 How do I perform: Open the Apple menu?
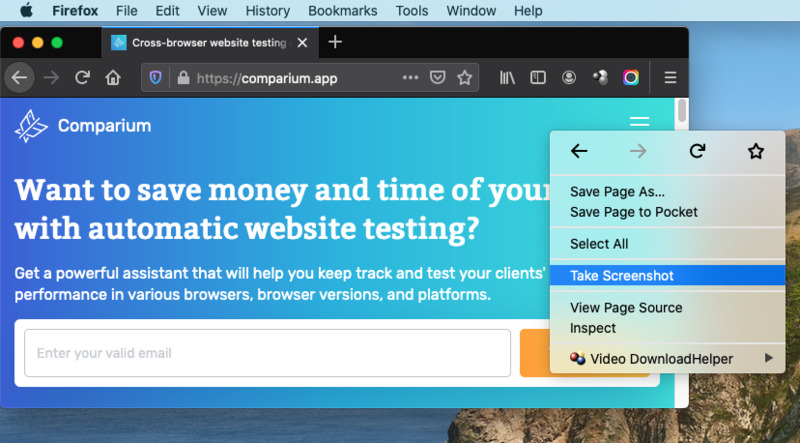pos(26,10)
